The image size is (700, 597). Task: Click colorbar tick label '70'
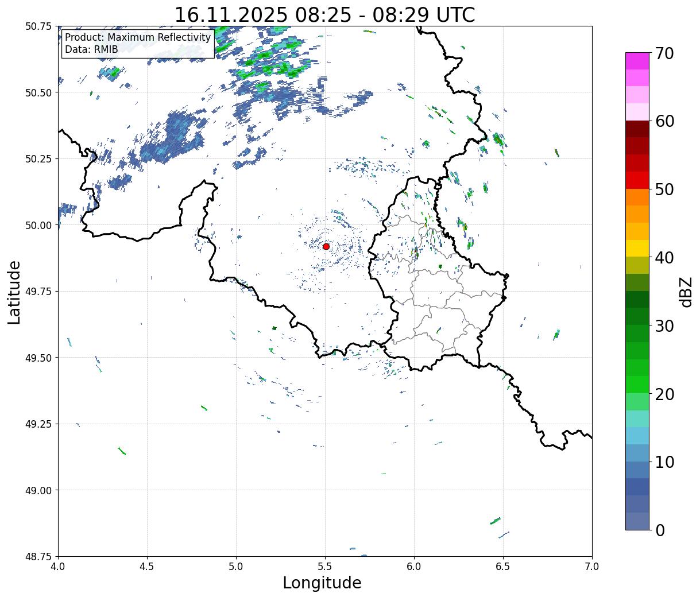click(664, 53)
